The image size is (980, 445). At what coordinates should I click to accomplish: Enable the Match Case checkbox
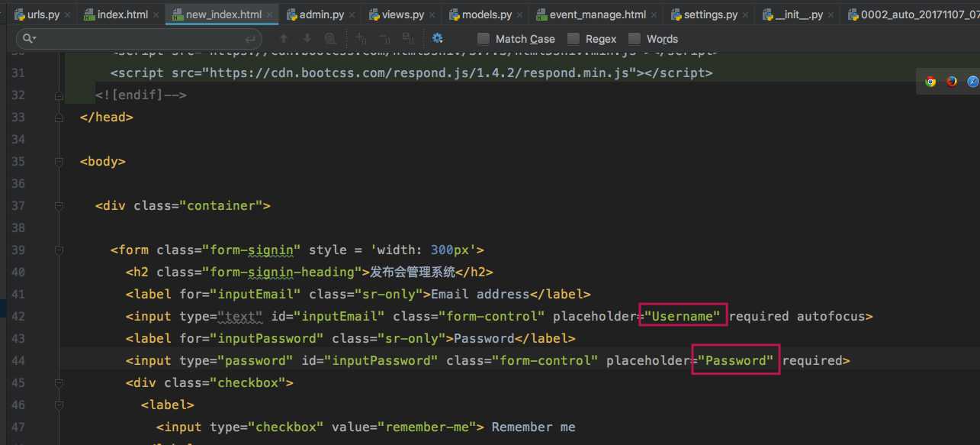(x=484, y=39)
